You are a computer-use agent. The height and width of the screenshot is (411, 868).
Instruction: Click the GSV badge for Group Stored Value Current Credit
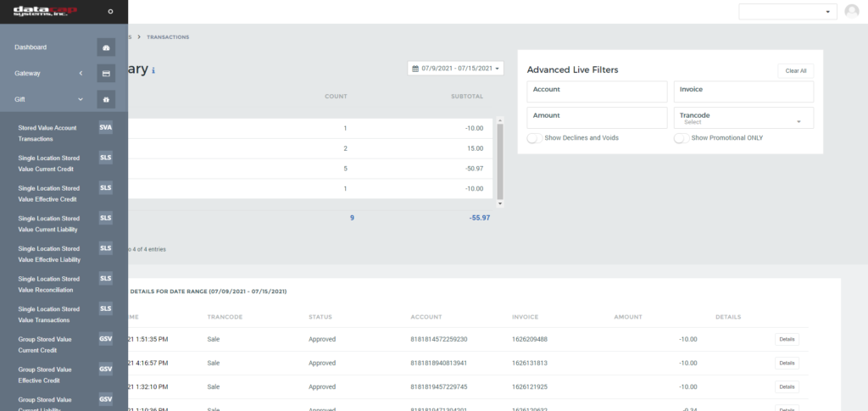point(106,339)
